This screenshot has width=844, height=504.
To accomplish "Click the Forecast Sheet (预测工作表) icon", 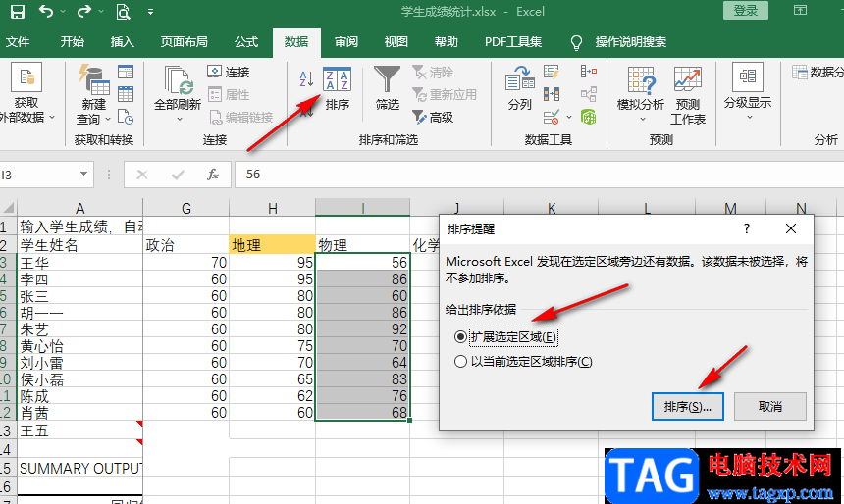I will pyautogui.click(x=687, y=79).
